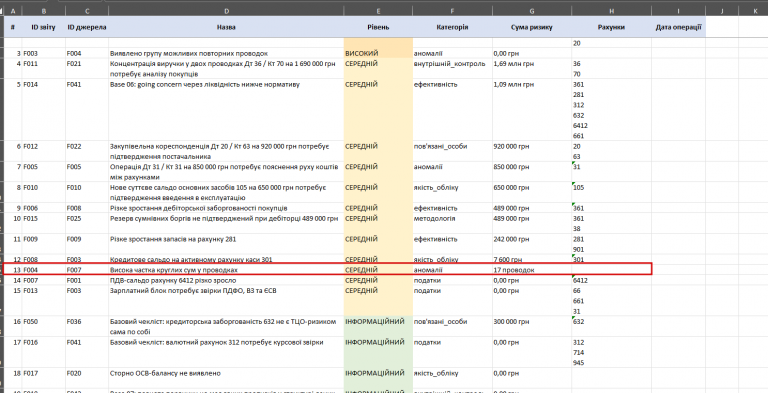Select ID cell 'F016'

(44, 352)
